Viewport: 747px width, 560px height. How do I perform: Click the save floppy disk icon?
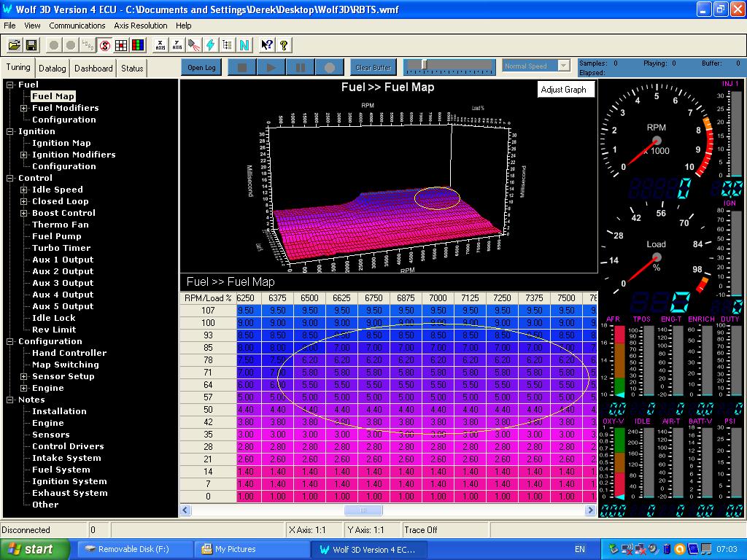pos(31,45)
